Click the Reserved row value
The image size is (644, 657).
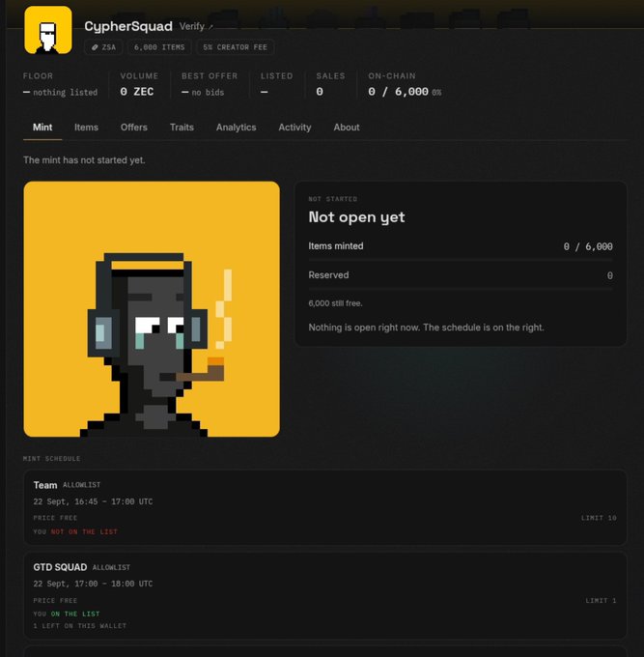[x=610, y=275]
